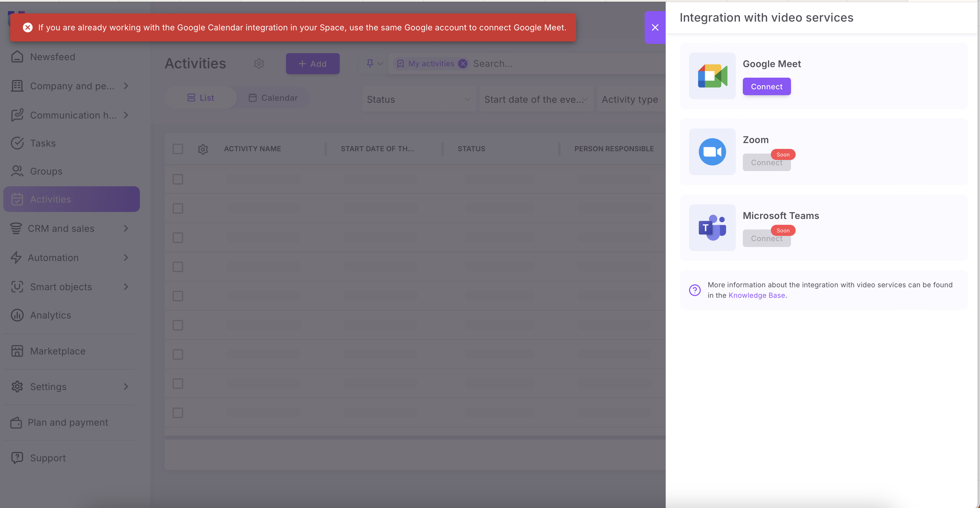Check the first activity row checkbox
The height and width of the screenshot is (508, 980).
tap(178, 179)
